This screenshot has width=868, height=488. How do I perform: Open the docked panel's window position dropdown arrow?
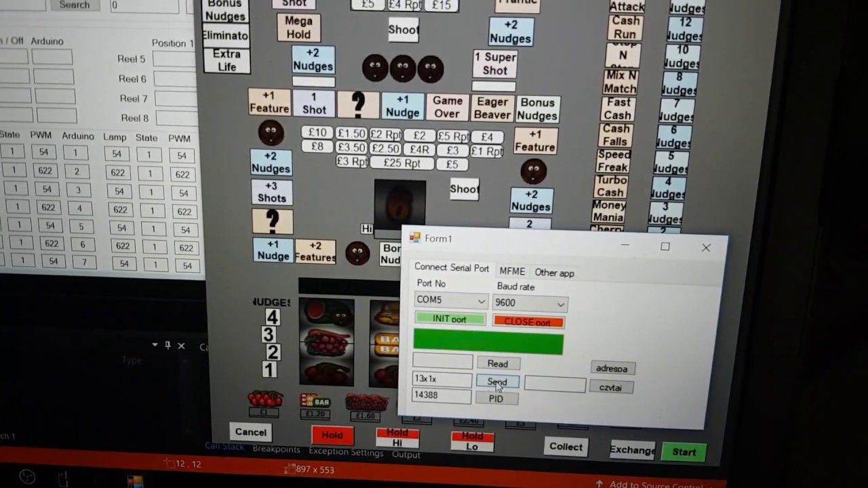pos(155,345)
